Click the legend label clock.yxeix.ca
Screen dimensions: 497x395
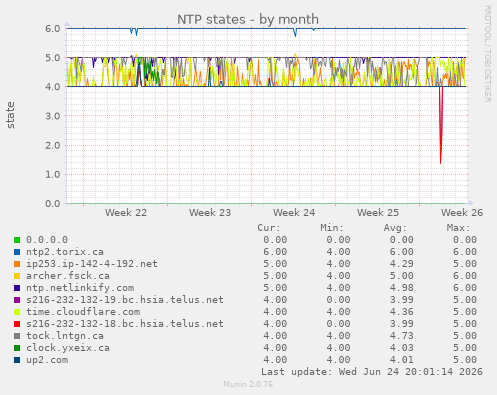(68, 348)
